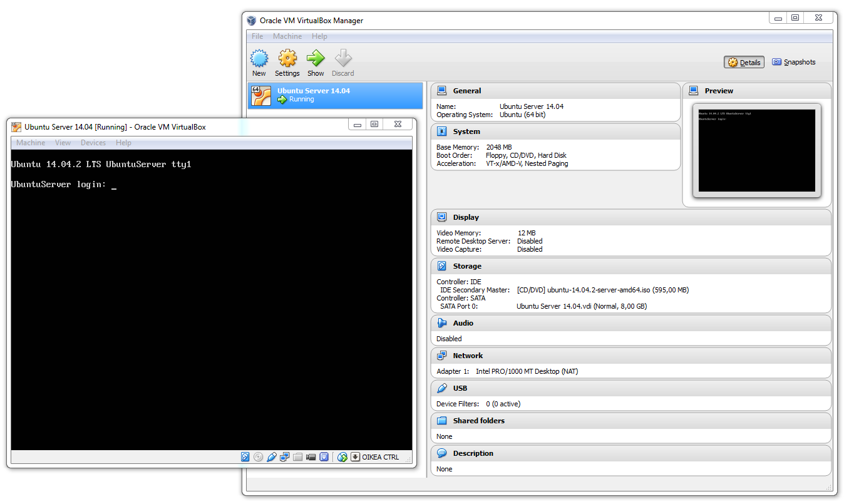Click the General section header
Screen dimensions: 844x504
[x=555, y=91]
